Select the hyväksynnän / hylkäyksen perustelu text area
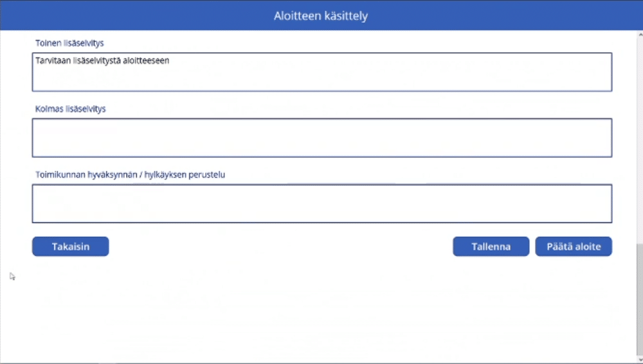 pyautogui.click(x=321, y=203)
